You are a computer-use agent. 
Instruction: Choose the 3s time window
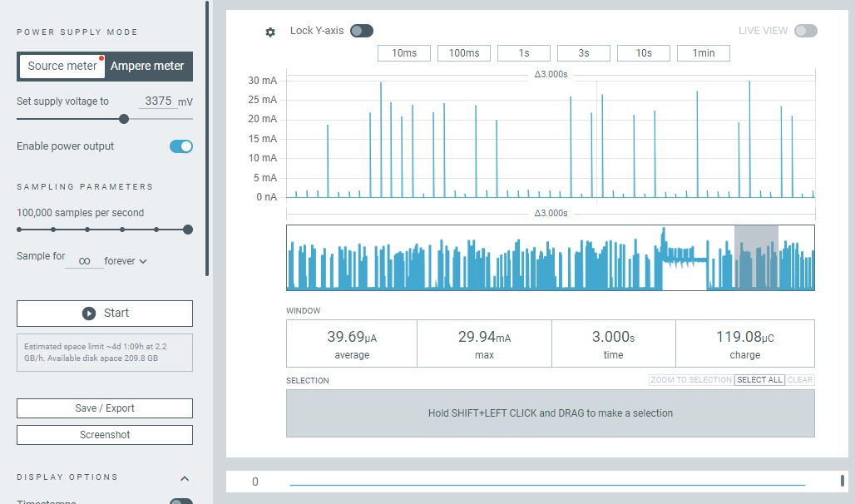click(x=584, y=53)
